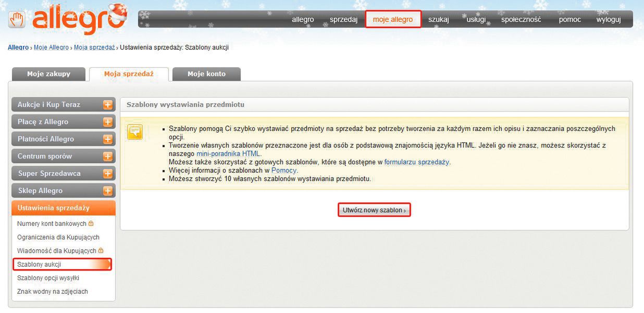
Task: Open Pomocy link in info box
Action: click(284, 171)
